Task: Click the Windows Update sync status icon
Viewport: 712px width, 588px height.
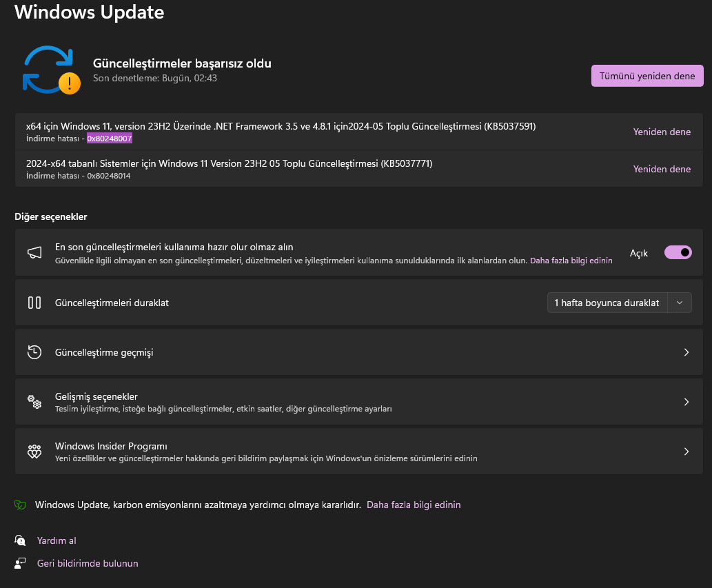Action: point(51,70)
